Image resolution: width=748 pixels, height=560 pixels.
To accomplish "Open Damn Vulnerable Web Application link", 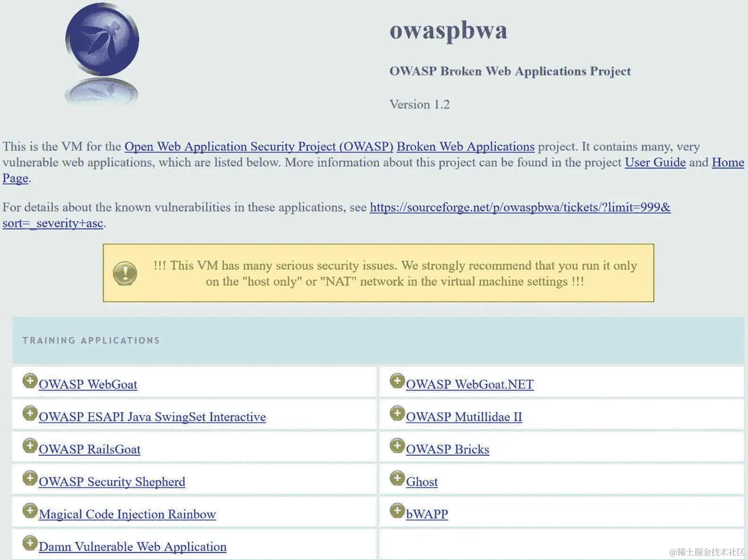I will click(132, 547).
